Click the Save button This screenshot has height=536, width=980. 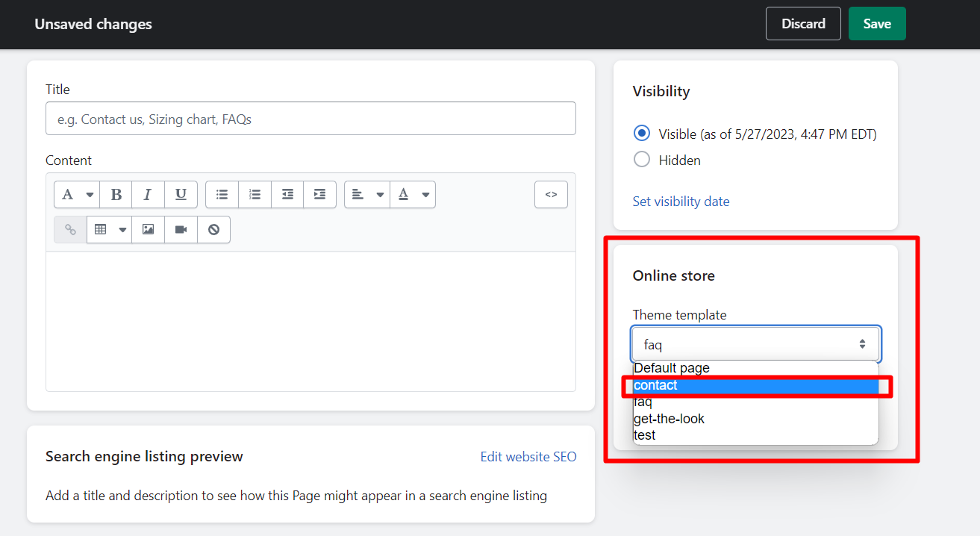click(876, 24)
